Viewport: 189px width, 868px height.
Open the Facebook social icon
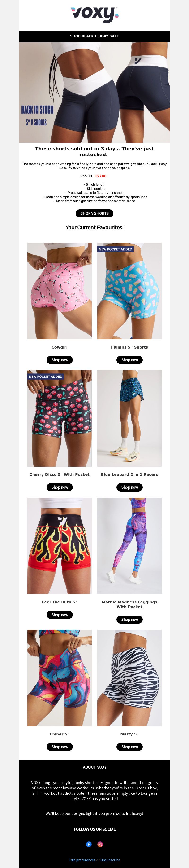[x=89, y=844]
